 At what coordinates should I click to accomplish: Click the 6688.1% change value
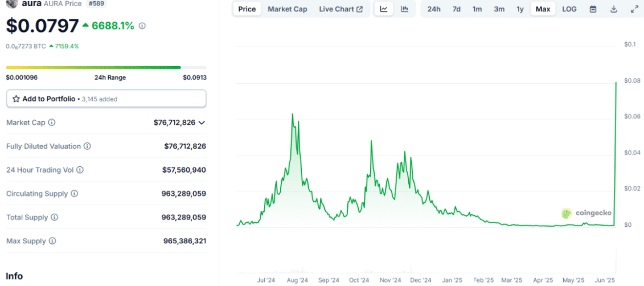tap(113, 26)
